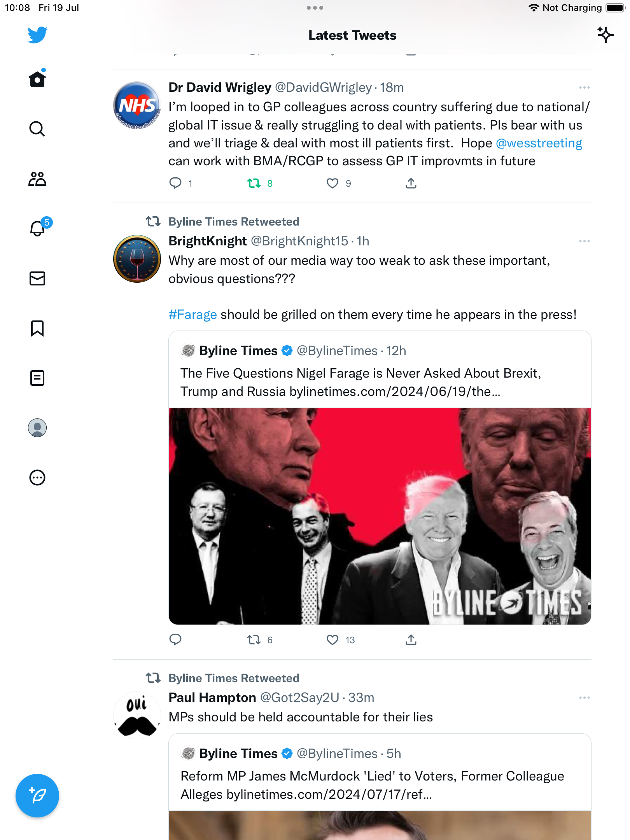
Task: Open more options on Dr David Wrigley's tweet
Action: coord(584,87)
